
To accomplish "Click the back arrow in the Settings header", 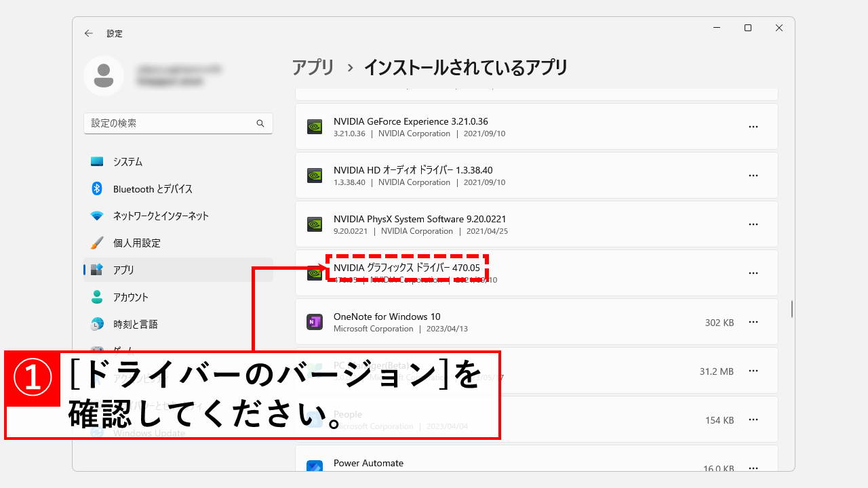I will coord(89,33).
